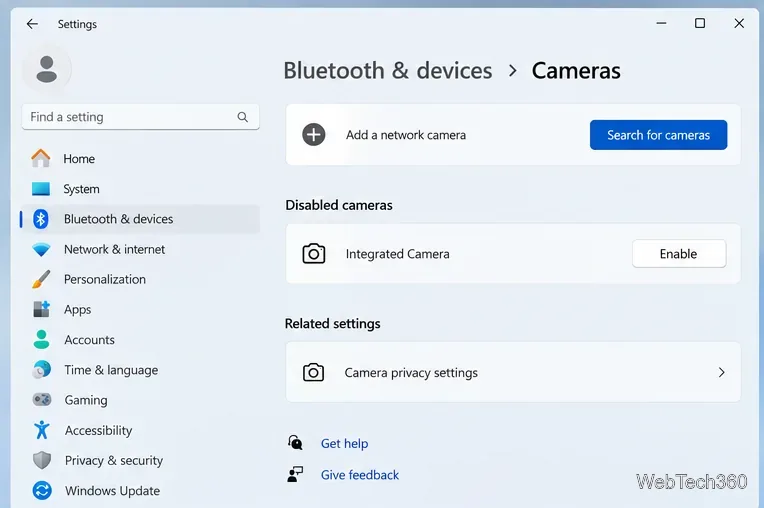
Task: Click the Give feedback person icon
Action: click(295, 474)
